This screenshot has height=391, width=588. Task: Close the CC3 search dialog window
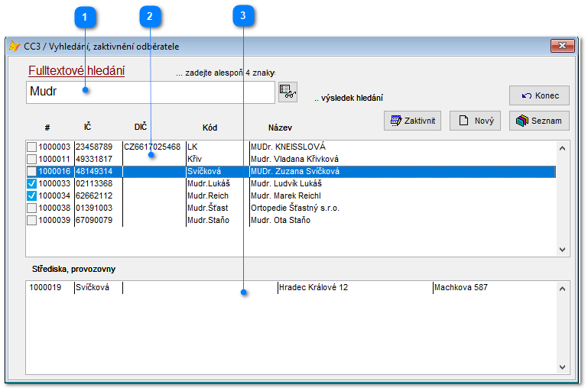tap(563, 47)
